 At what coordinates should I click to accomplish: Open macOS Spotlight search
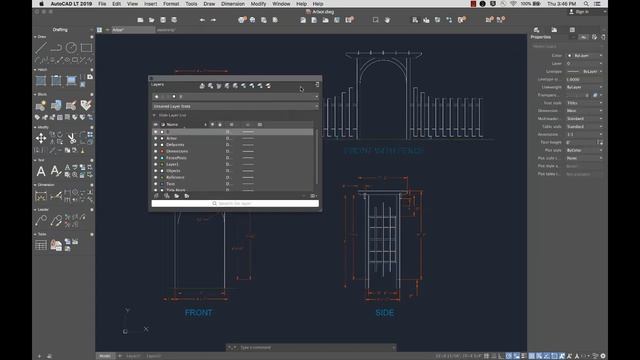586,4
